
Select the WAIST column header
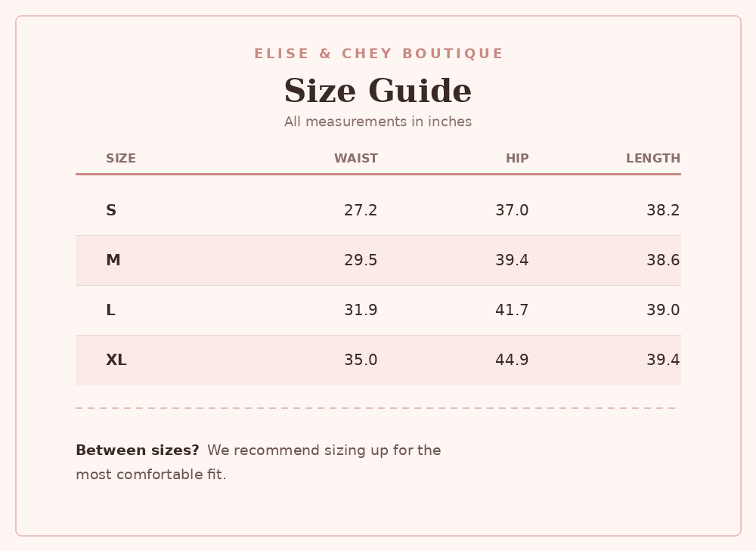[x=356, y=158]
